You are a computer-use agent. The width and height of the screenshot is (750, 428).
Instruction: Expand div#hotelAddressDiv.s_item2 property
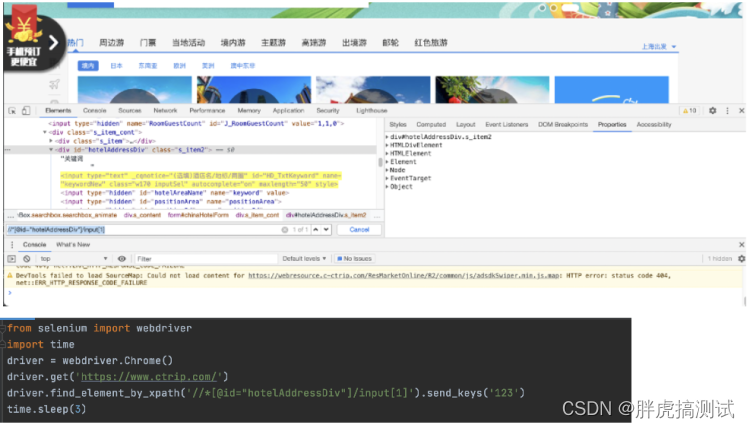387,137
